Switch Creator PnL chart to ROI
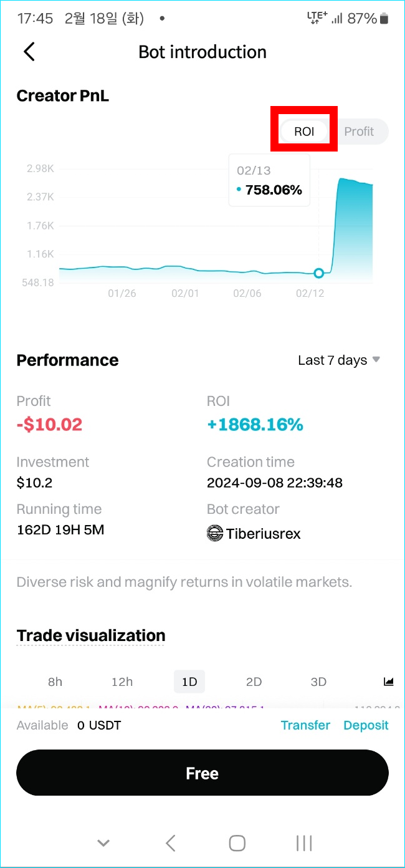 coord(304,132)
